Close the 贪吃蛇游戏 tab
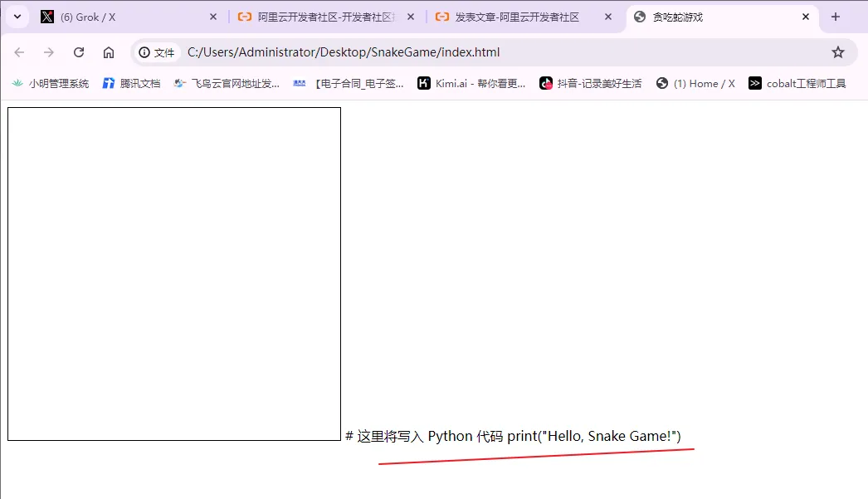 (x=806, y=17)
